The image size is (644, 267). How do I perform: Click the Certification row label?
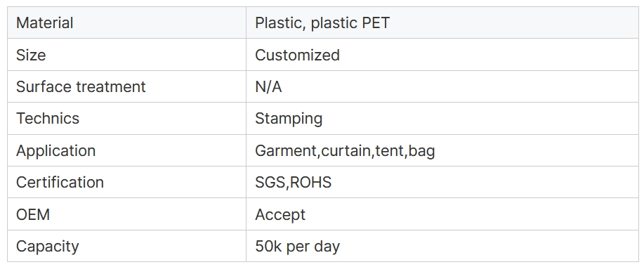[60, 183]
